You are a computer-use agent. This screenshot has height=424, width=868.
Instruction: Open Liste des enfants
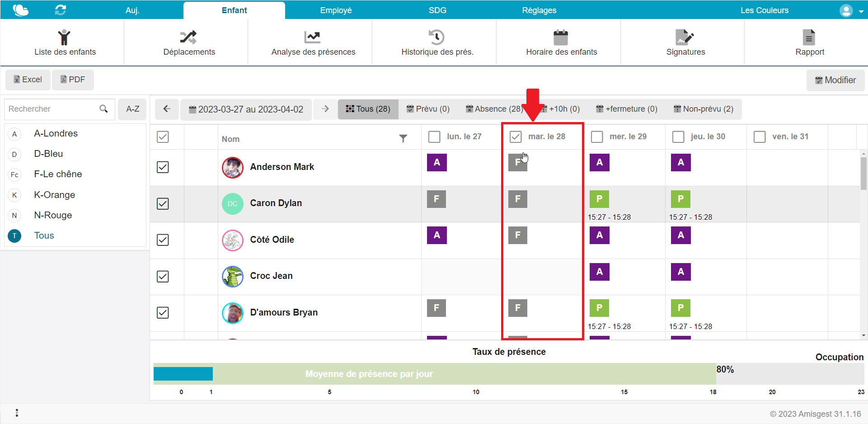pyautogui.click(x=65, y=43)
